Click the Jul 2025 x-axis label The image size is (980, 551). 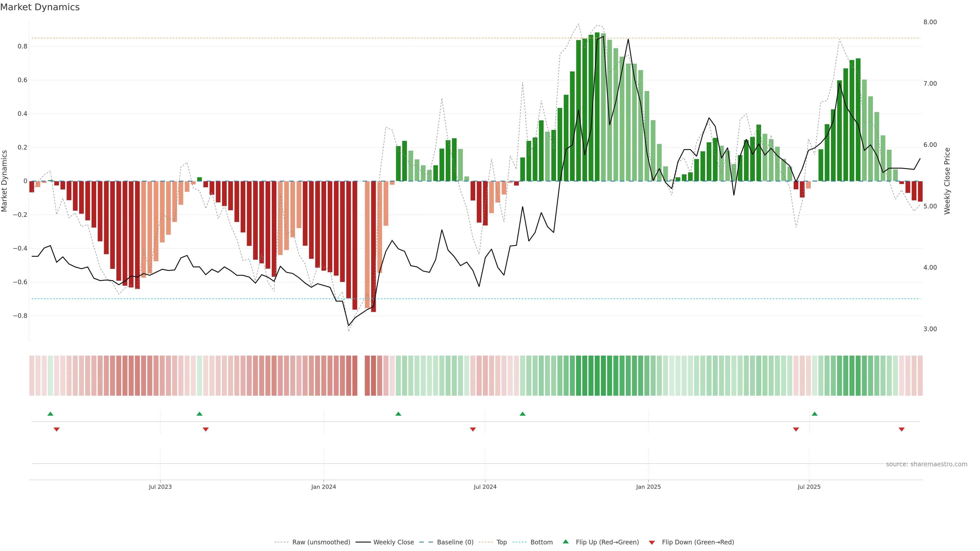[809, 487]
